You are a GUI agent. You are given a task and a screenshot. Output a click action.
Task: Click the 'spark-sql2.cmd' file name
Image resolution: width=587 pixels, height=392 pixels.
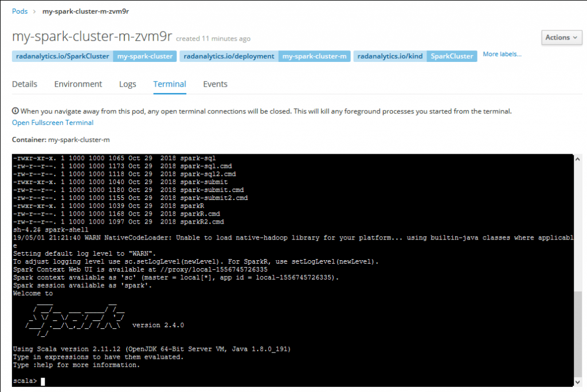208,174
